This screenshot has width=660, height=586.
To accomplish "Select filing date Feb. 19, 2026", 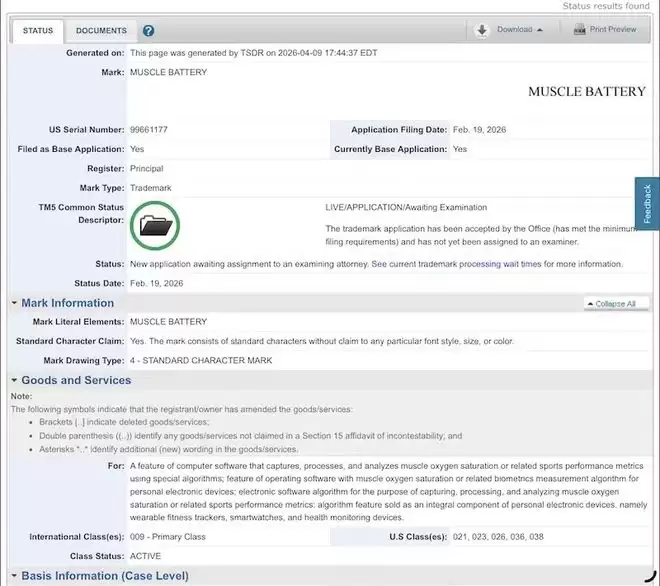I will [479, 130].
